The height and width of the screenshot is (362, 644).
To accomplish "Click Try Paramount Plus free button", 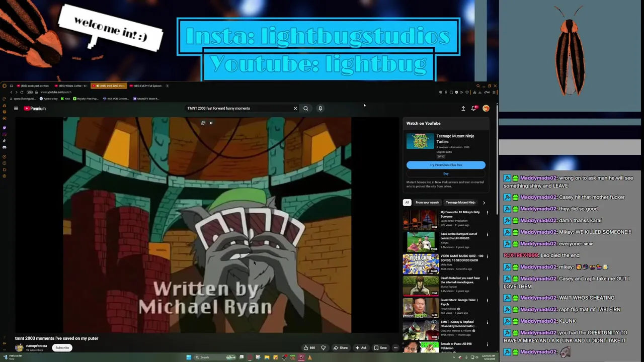I will (x=446, y=165).
